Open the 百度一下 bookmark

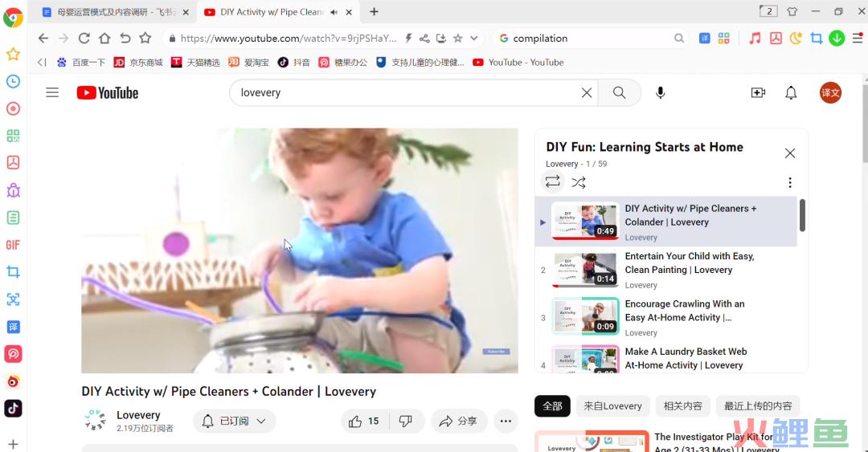click(x=81, y=63)
